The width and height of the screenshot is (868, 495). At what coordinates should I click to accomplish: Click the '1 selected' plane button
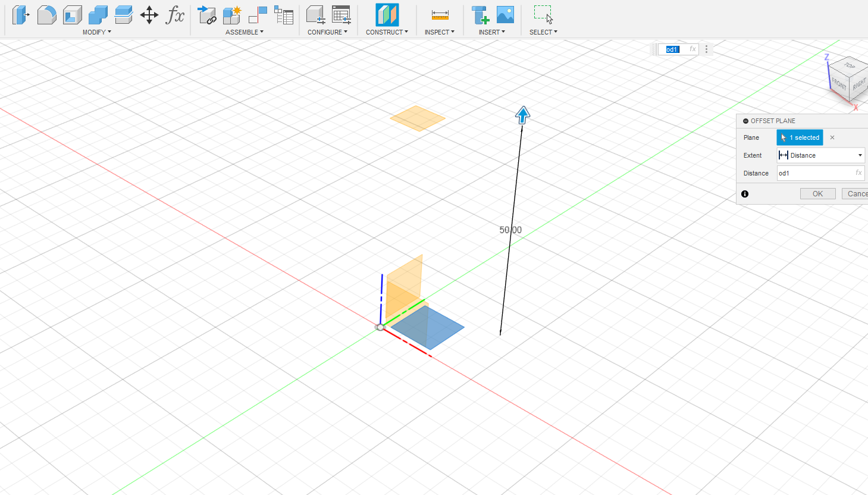point(800,137)
